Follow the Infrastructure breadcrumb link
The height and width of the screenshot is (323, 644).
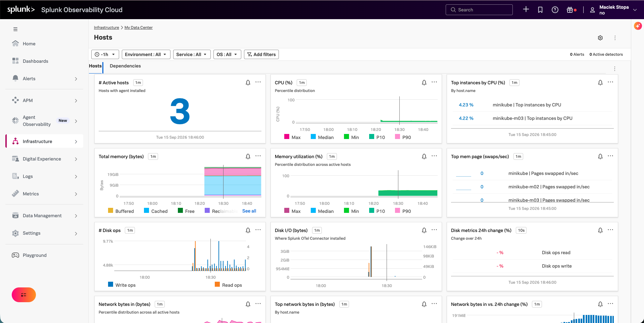pos(106,28)
